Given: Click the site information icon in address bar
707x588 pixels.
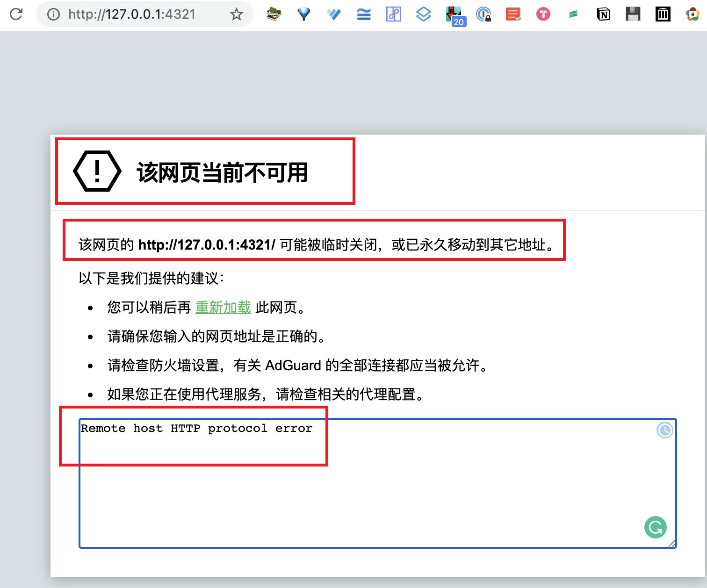Looking at the screenshot, I should [54, 14].
